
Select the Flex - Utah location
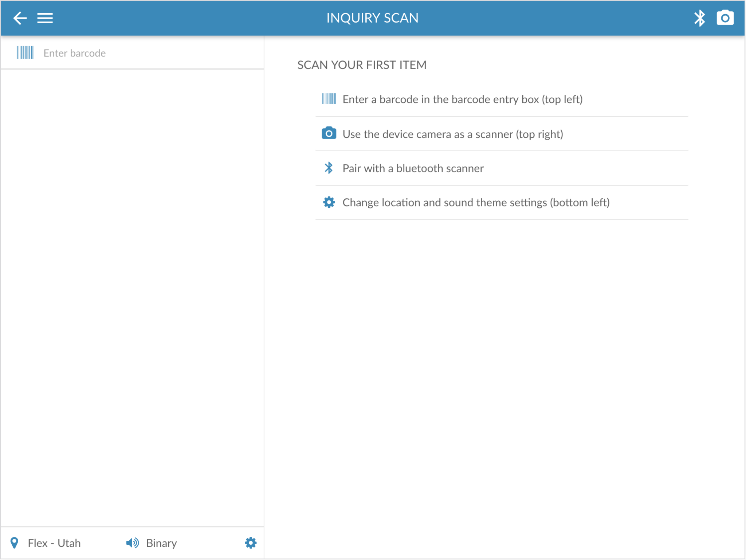tap(54, 543)
